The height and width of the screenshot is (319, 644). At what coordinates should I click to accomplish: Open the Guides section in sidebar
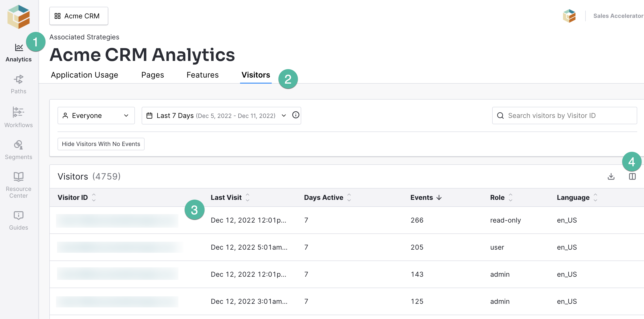(x=19, y=220)
